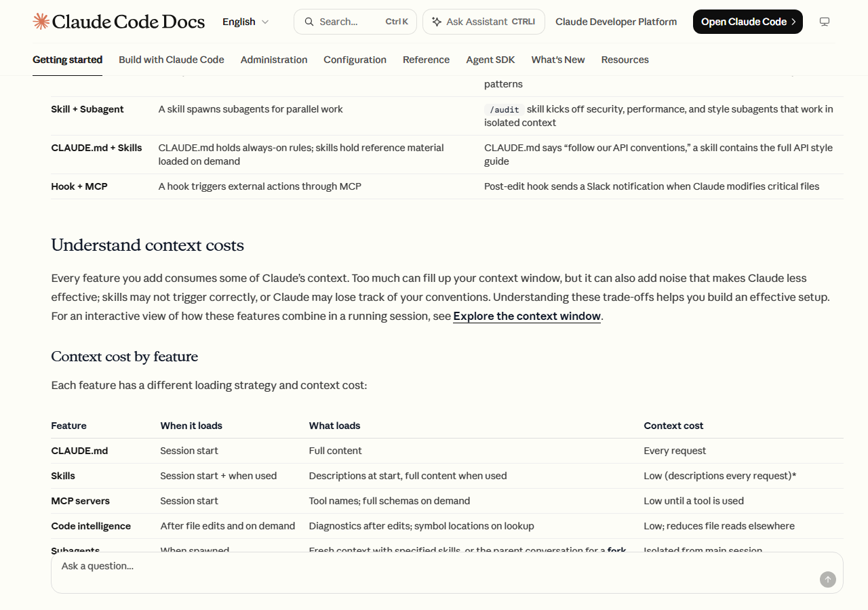Open the Getting started tab

pos(68,60)
